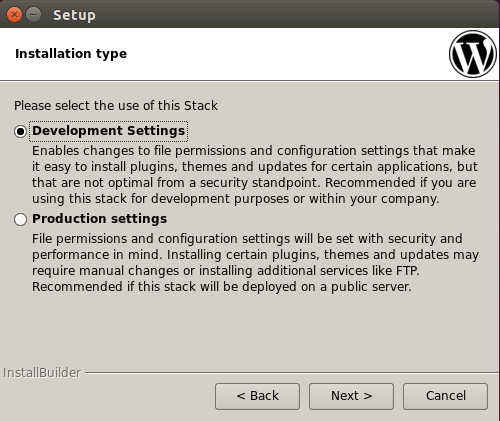Screen dimensions: 500x421
Task: Click the Installation type heading
Action: click(x=71, y=54)
